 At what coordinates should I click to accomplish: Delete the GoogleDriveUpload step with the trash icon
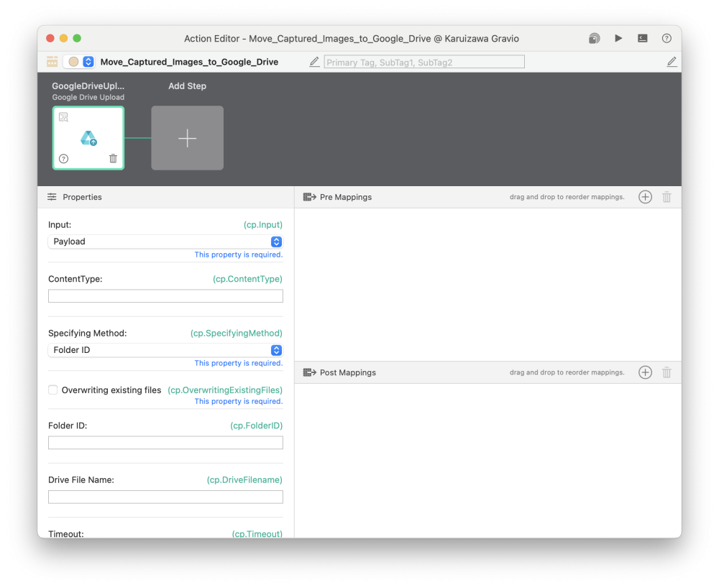pyautogui.click(x=113, y=158)
